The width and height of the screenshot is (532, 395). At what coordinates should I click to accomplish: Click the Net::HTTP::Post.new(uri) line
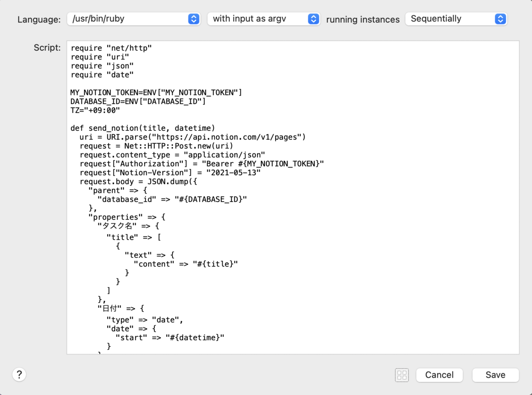click(x=156, y=146)
